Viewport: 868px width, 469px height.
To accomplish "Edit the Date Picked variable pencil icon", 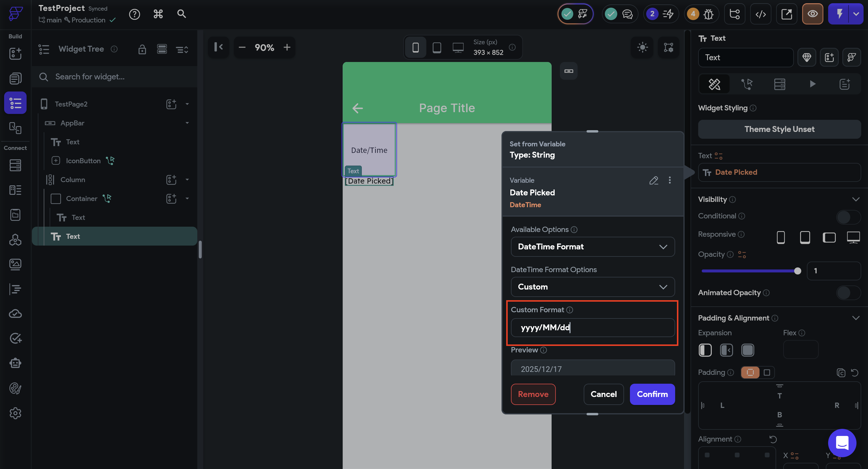I will (x=653, y=180).
